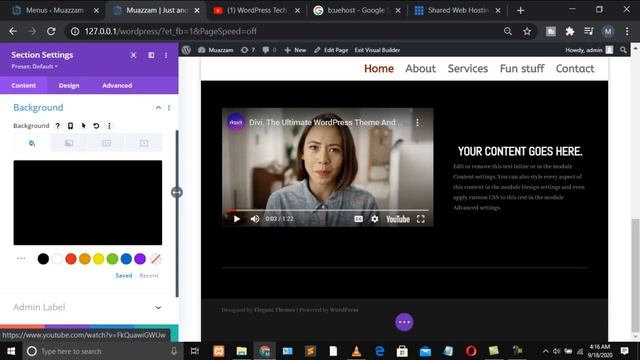Choose the green color swatch
This screenshot has width=640, height=360.
[x=112, y=259]
